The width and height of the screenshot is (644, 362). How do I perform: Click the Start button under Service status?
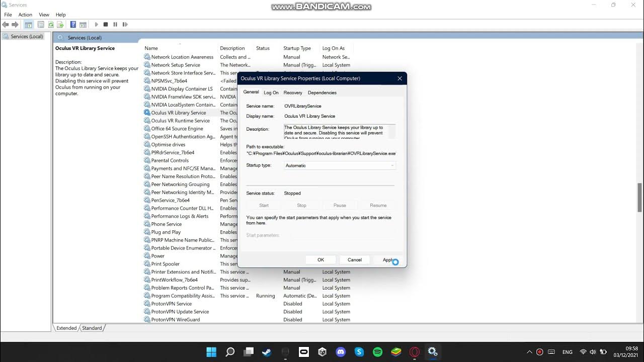coord(264,205)
